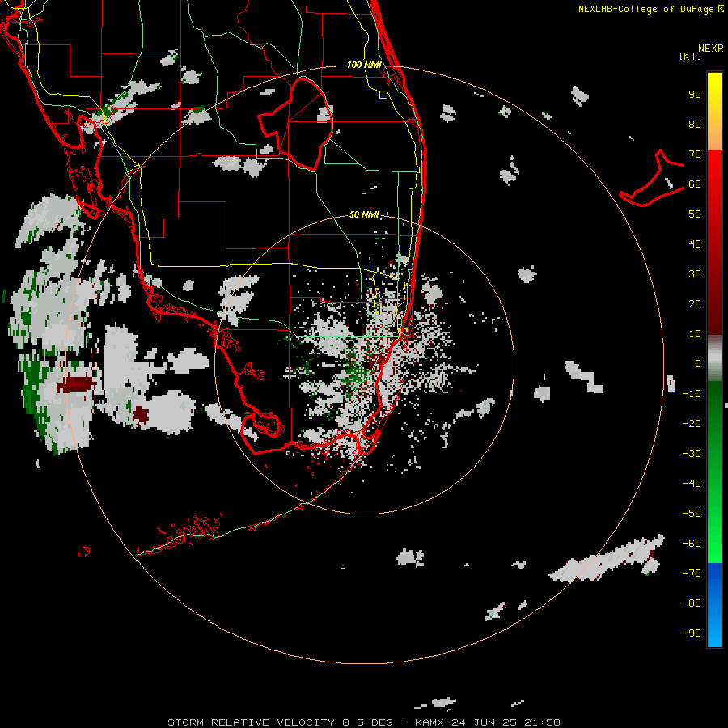The image size is (728, 728).
Task: Click the -40 knot scale value
Action: (692, 484)
